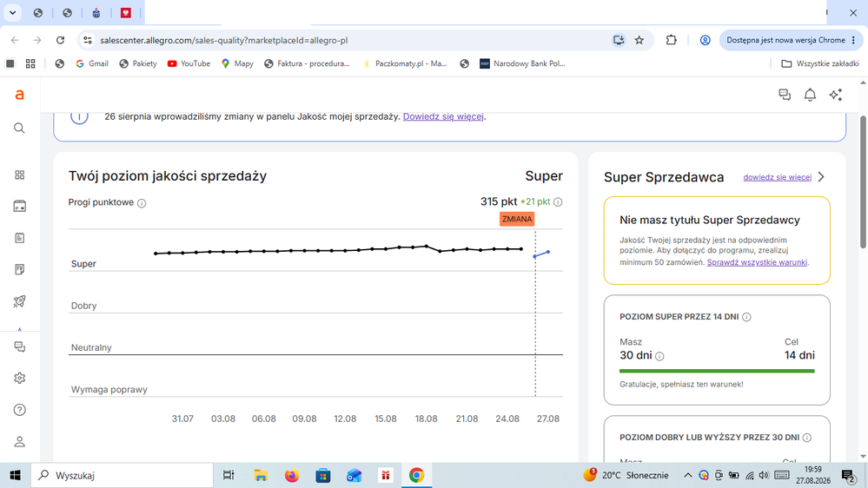Open the red emblem browser tab

click(126, 13)
